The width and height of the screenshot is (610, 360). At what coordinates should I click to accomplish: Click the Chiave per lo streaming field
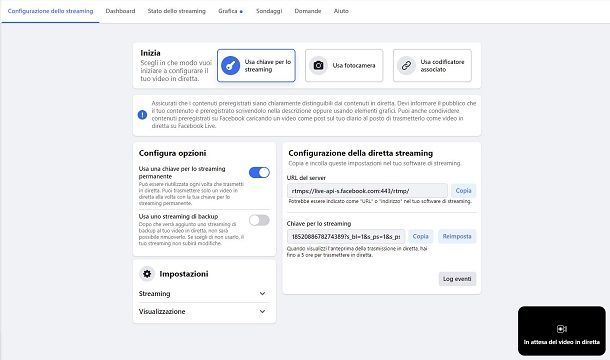pyautogui.click(x=346, y=236)
